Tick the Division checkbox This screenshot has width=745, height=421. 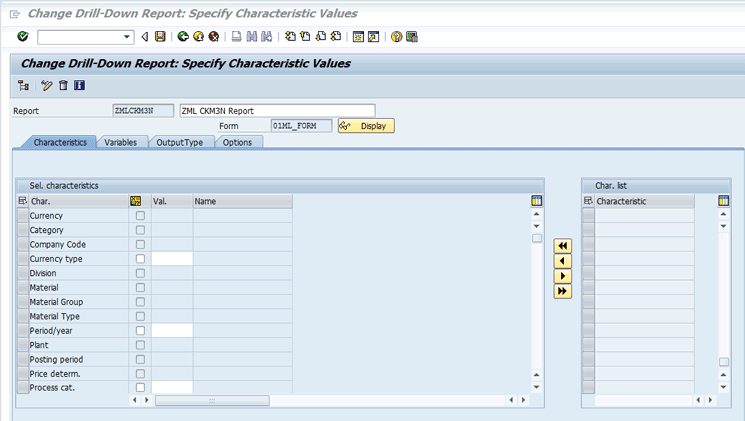140,273
